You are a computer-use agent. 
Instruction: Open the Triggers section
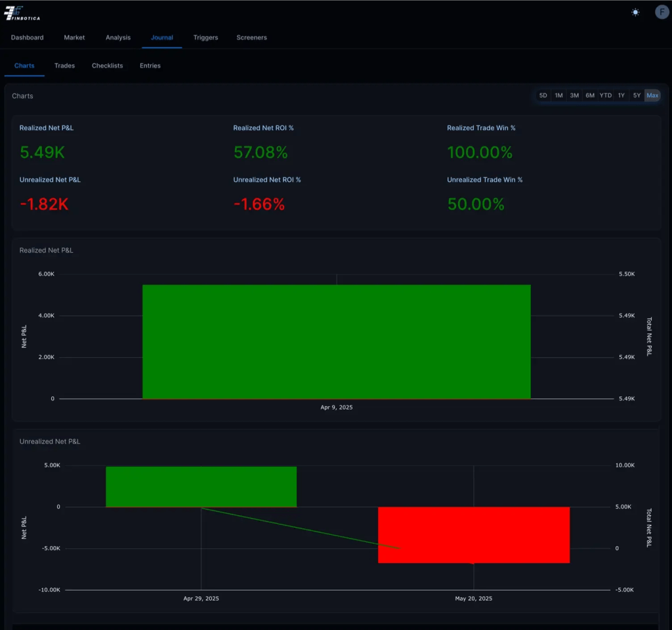coord(205,37)
